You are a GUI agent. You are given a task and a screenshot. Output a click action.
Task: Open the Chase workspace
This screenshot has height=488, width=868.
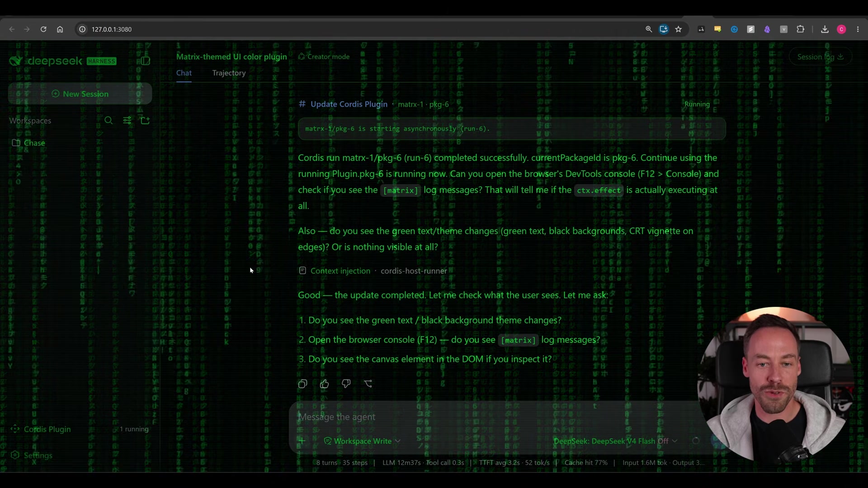click(x=28, y=143)
